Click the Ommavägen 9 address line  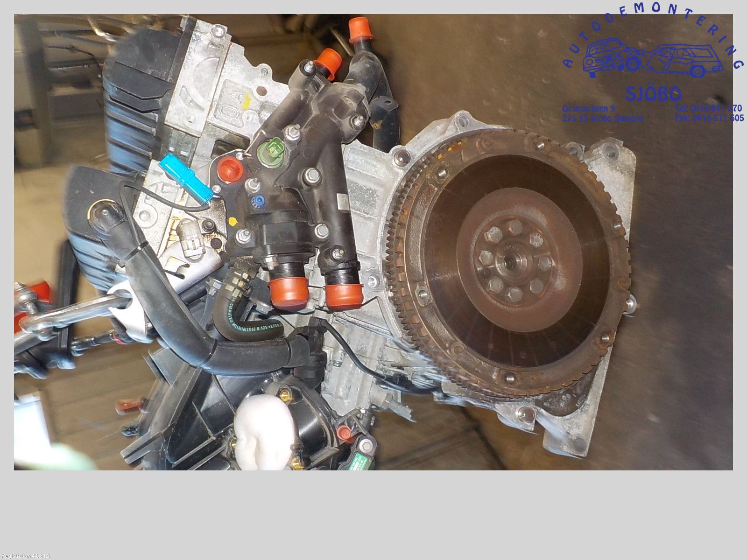pos(588,109)
